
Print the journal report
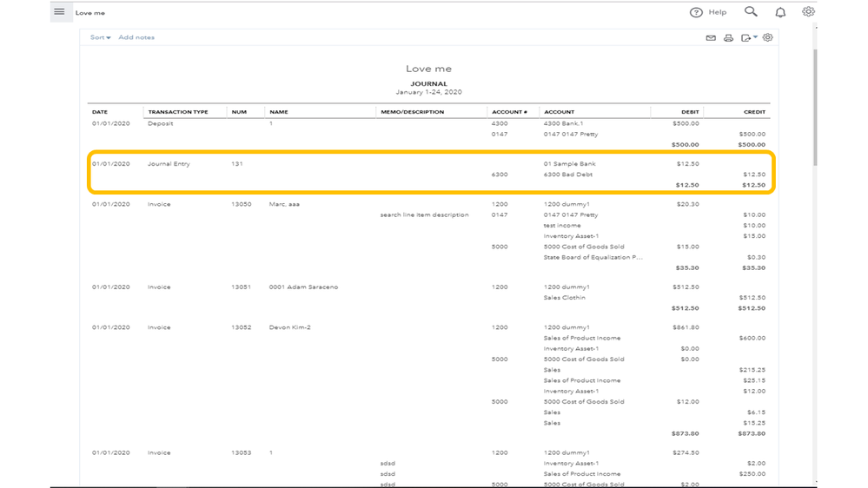(x=728, y=38)
